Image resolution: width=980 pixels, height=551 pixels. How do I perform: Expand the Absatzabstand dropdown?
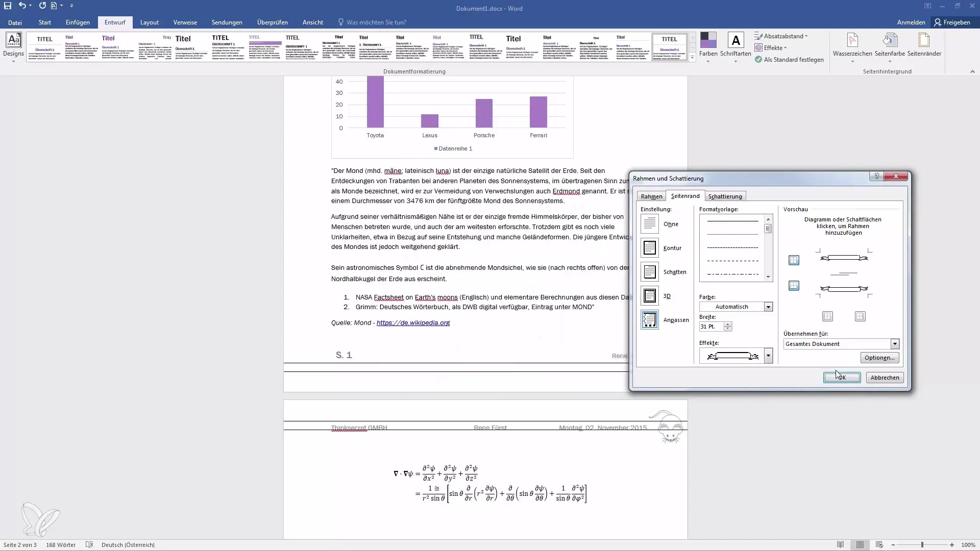click(x=781, y=36)
